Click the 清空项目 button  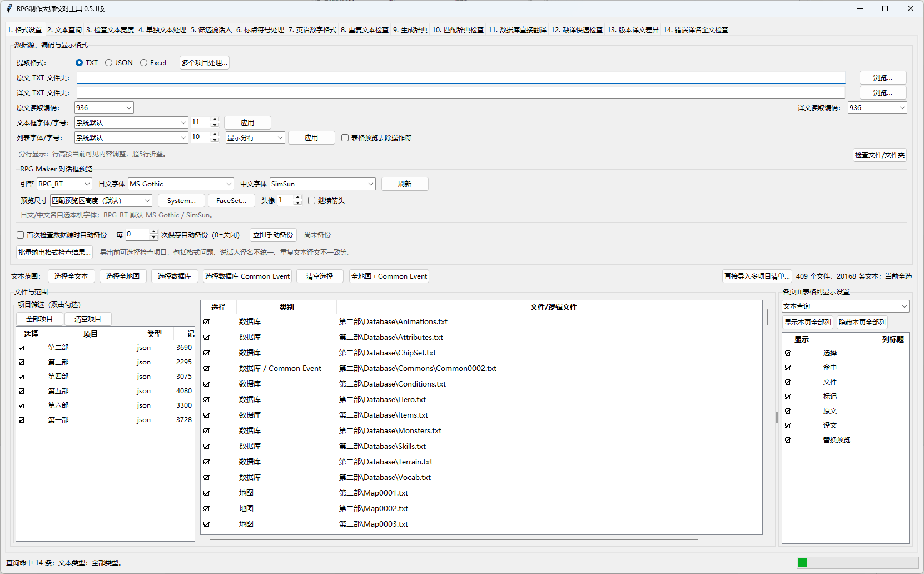[x=88, y=319]
